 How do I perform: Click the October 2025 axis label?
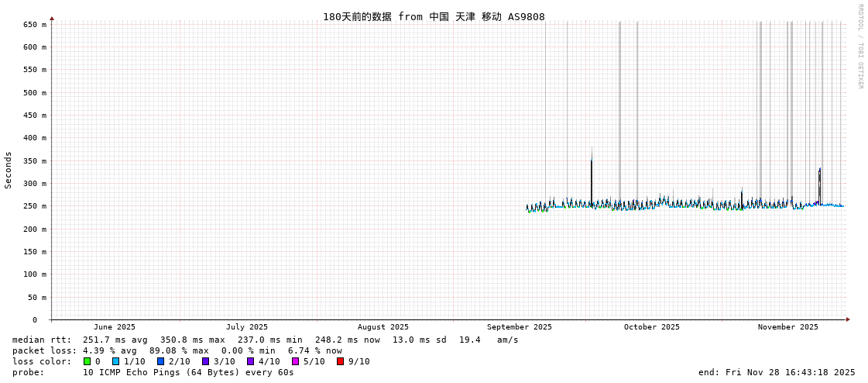coord(651,327)
